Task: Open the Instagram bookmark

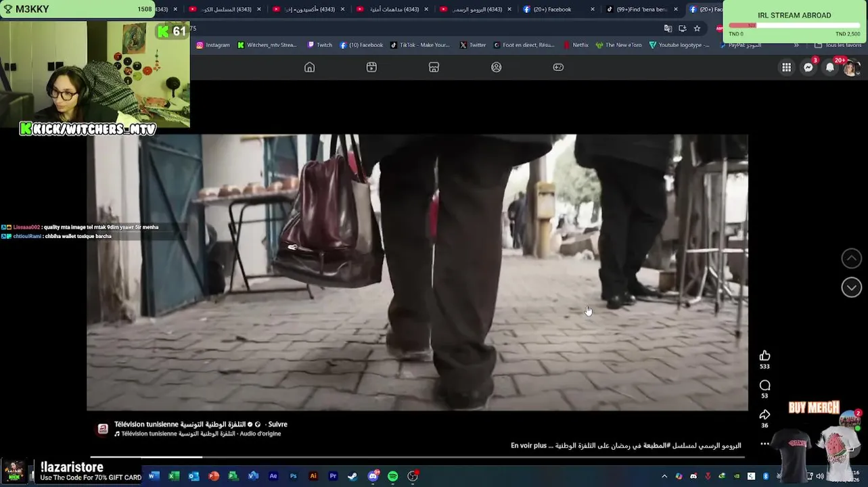Action: point(213,45)
